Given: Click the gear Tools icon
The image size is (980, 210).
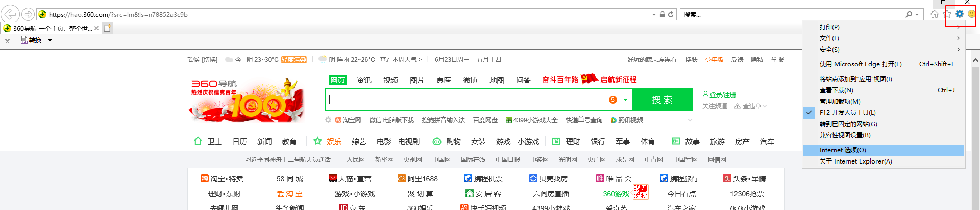Looking at the screenshot, I should click(x=960, y=14).
